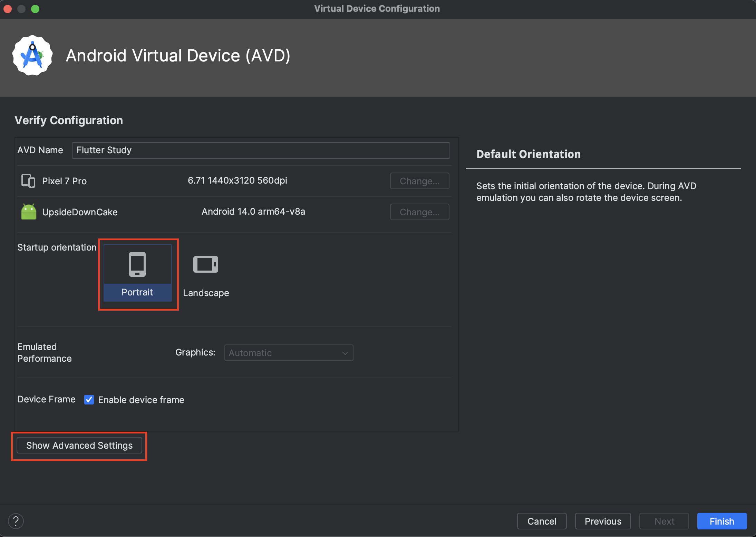Click the AVD Name field containing Flutter Study
Image resolution: width=756 pixels, height=537 pixels.
pyautogui.click(x=261, y=150)
